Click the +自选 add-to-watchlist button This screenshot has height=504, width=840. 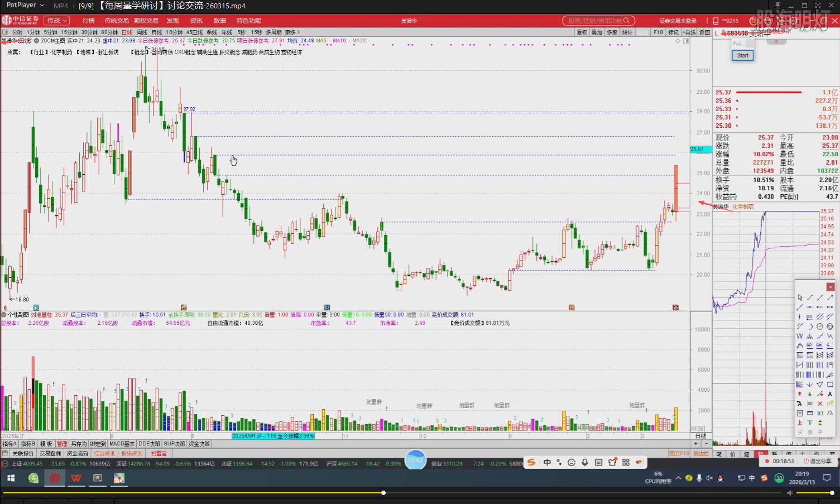[690, 32]
